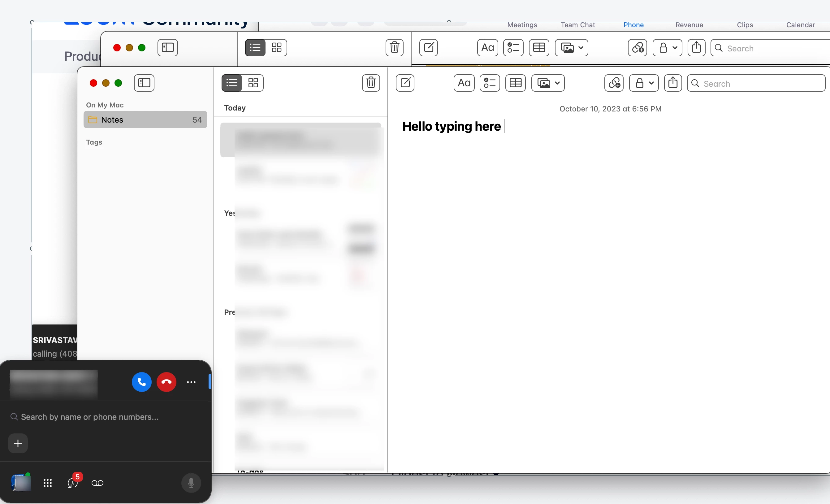Toggle the microphone mute button
Image resolution: width=830 pixels, height=504 pixels.
[x=191, y=483]
